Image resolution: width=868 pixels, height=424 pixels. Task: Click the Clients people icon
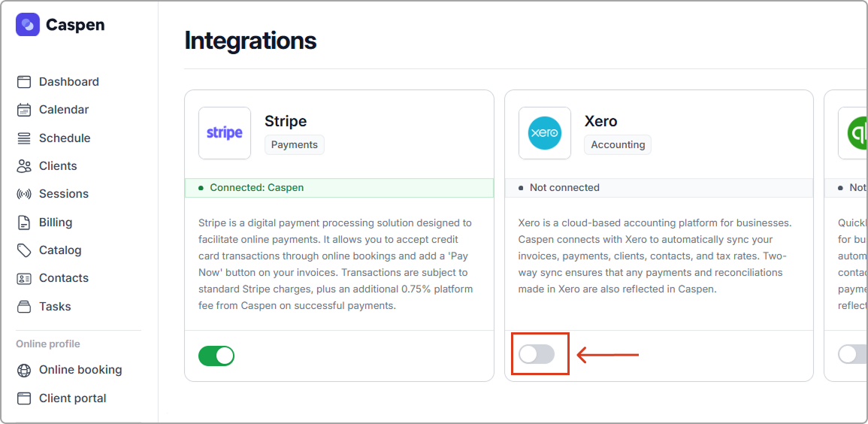point(24,166)
